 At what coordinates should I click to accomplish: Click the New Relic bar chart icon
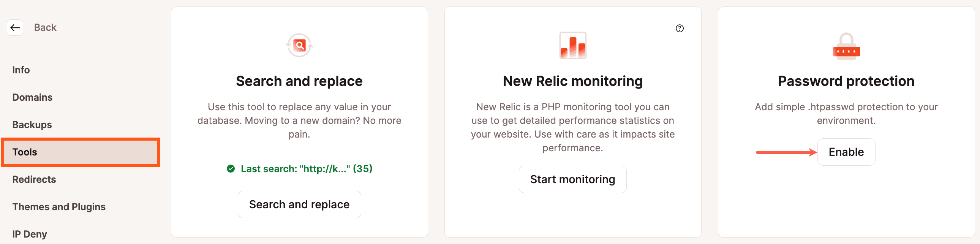coord(572,45)
